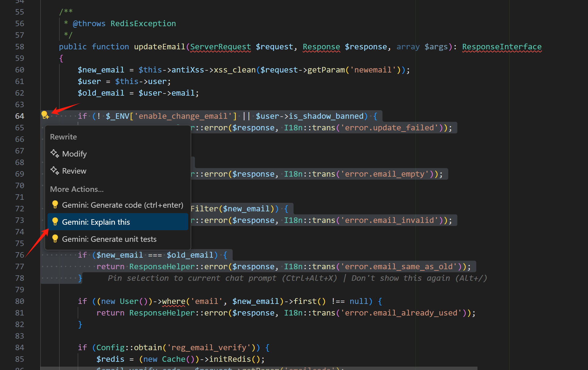
Task: Click the bulb icon beside Gemini: Generate code
Action: pyautogui.click(x=55, y=205)
